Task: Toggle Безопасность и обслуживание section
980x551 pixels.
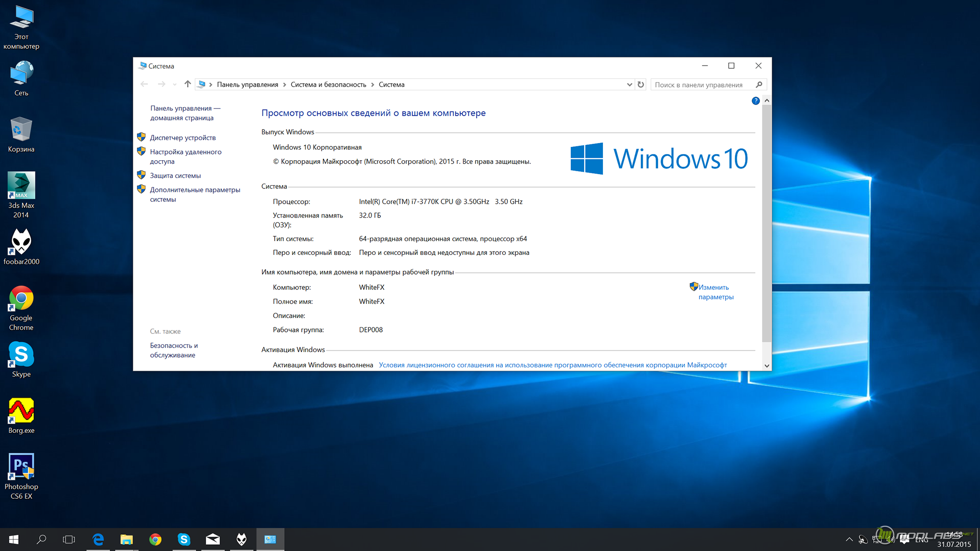Action: click(x=173, y=349)
